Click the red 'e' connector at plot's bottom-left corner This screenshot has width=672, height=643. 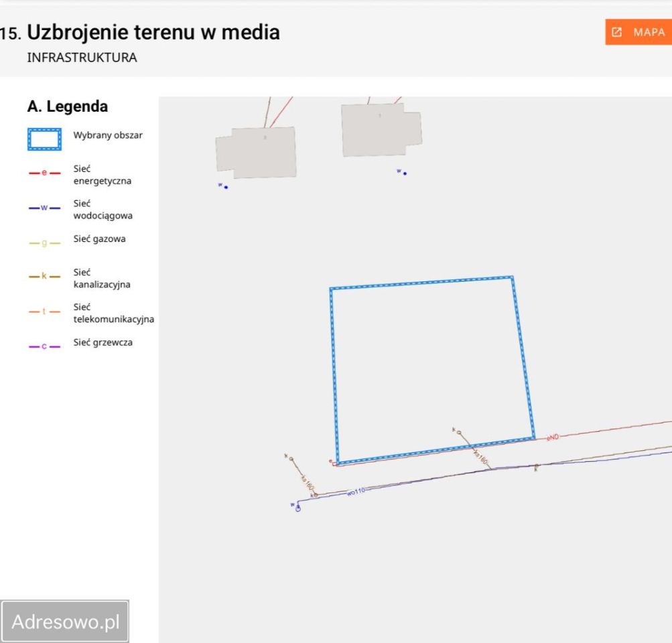click(x=335, y=464)
